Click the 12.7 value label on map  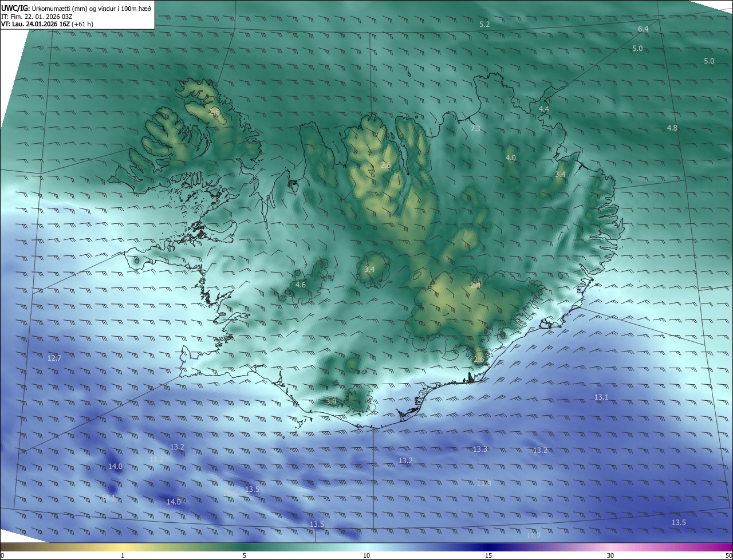[54, 358]
